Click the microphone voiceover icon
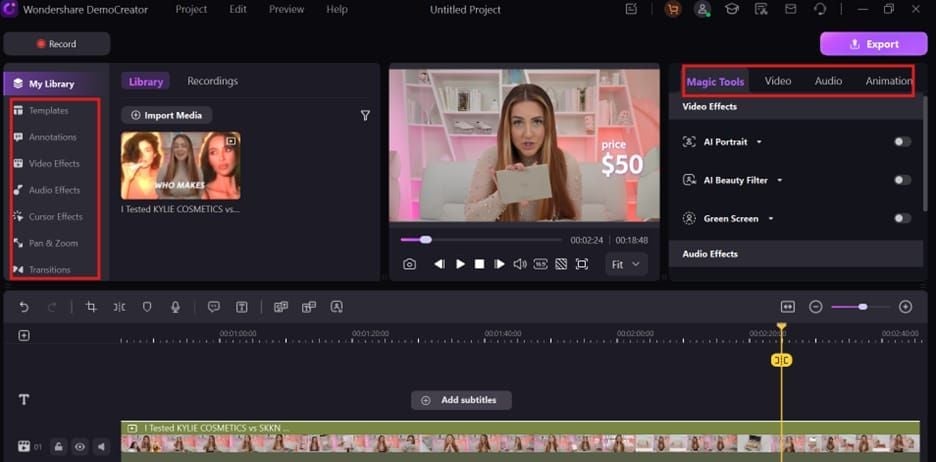The image size is (936, 462). 175,307
